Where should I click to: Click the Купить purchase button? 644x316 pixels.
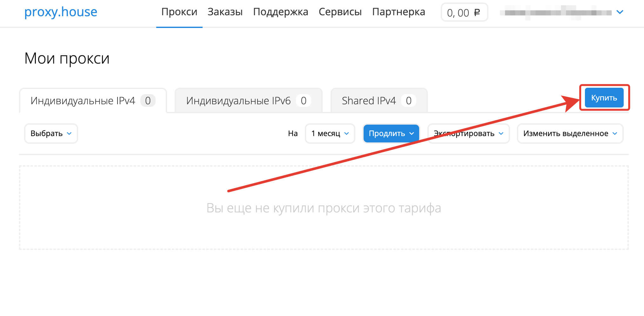[x=604, y=98]
